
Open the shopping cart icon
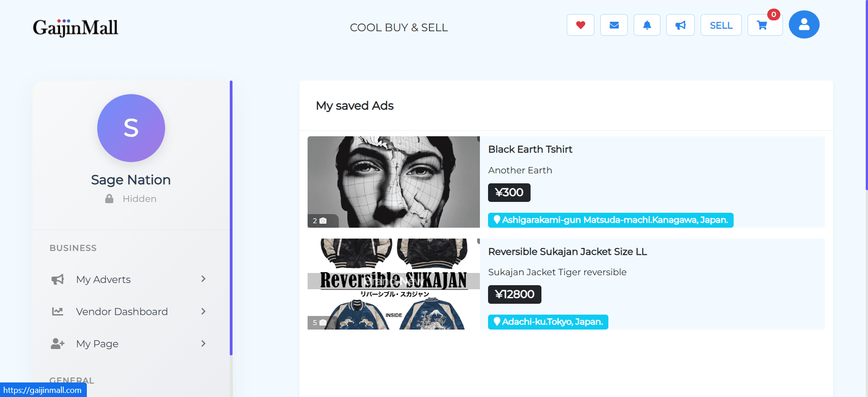pyautogui.click(x=763, y=25)
